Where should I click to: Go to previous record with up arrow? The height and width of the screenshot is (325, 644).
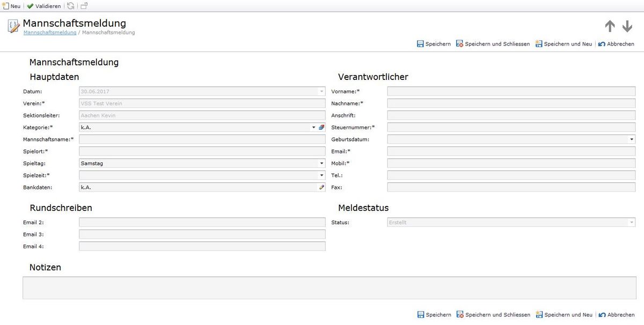point(610,26)
